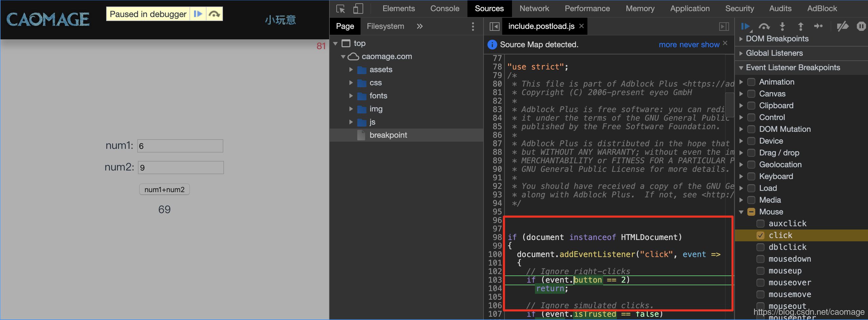Toggle pause on exceptions

(x=861, y=26)
